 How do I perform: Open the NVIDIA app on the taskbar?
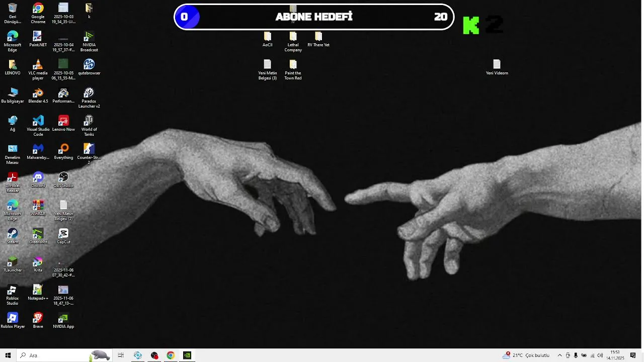pyautogui.click(x=187, y=355)
